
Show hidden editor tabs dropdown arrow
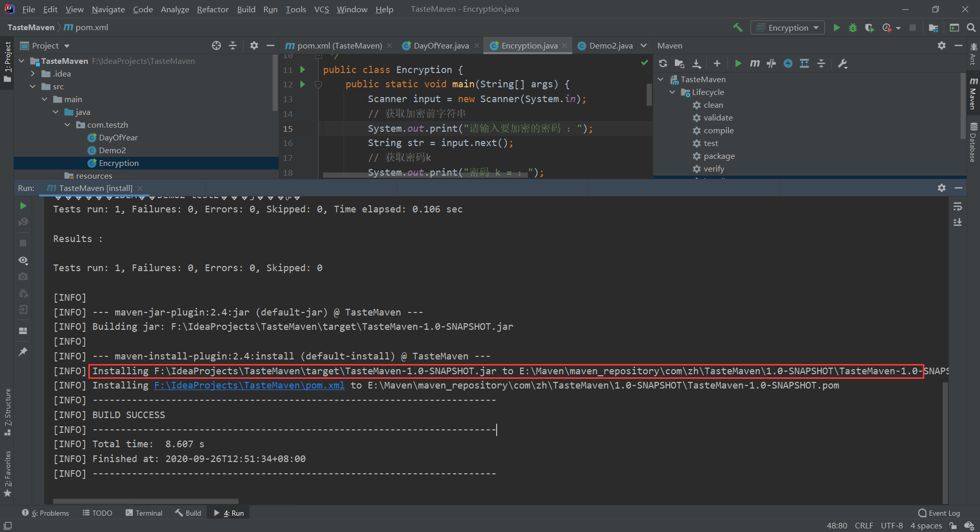click(x=644, y=45)
